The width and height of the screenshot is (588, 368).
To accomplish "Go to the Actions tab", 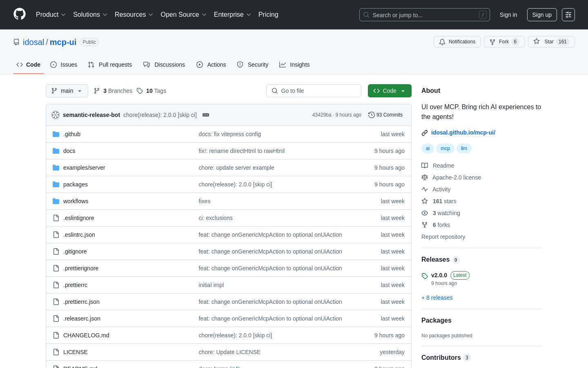I will coord(211,65).
